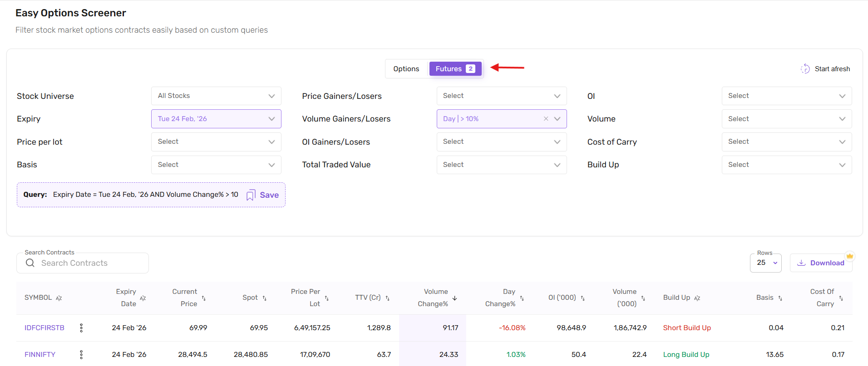The width and height of the screenshot is (868, 366).
Task: Click the bookmark Save query icon
Action: click(251, 195)
